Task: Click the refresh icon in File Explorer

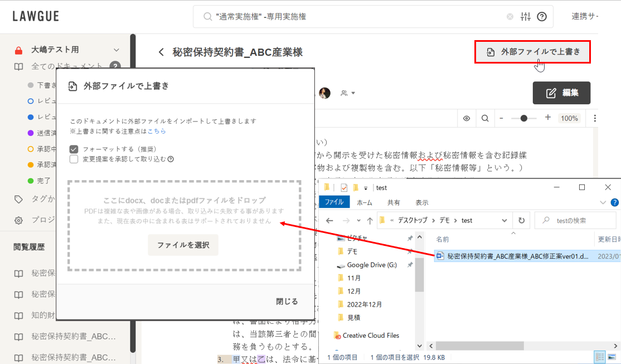Action: 521,220
